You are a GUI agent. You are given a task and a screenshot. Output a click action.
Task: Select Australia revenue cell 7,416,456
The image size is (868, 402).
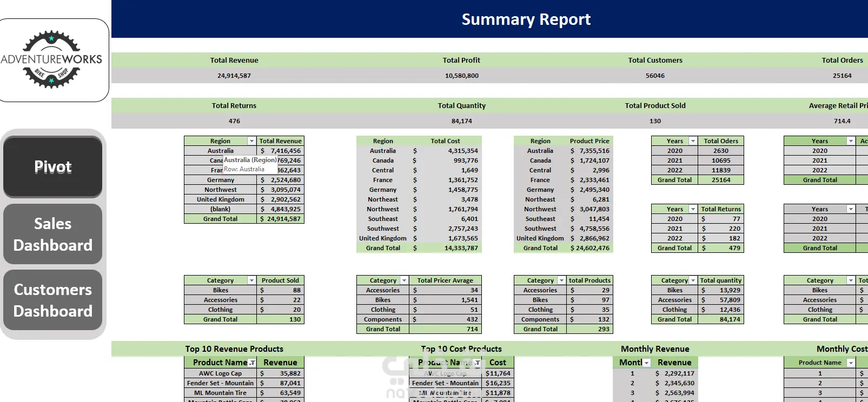pyautogui.click(x=280, y=151)
